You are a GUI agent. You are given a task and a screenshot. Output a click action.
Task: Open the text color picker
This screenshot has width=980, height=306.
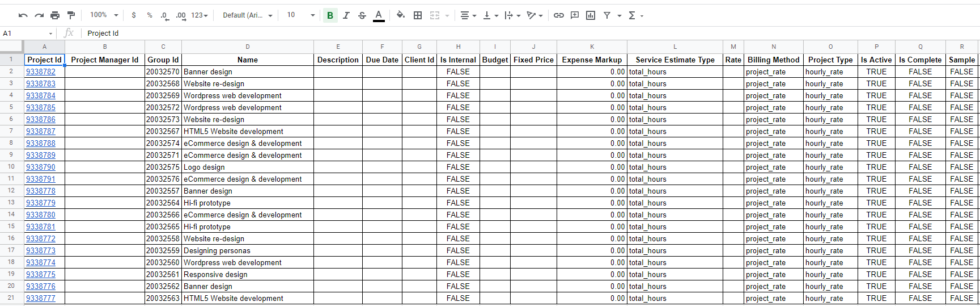tap(379, 15)
